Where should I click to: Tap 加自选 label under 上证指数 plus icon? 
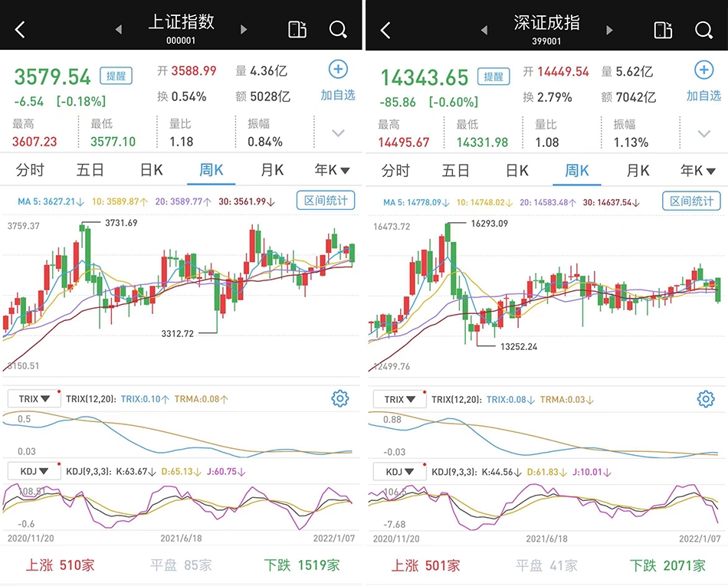338,95
